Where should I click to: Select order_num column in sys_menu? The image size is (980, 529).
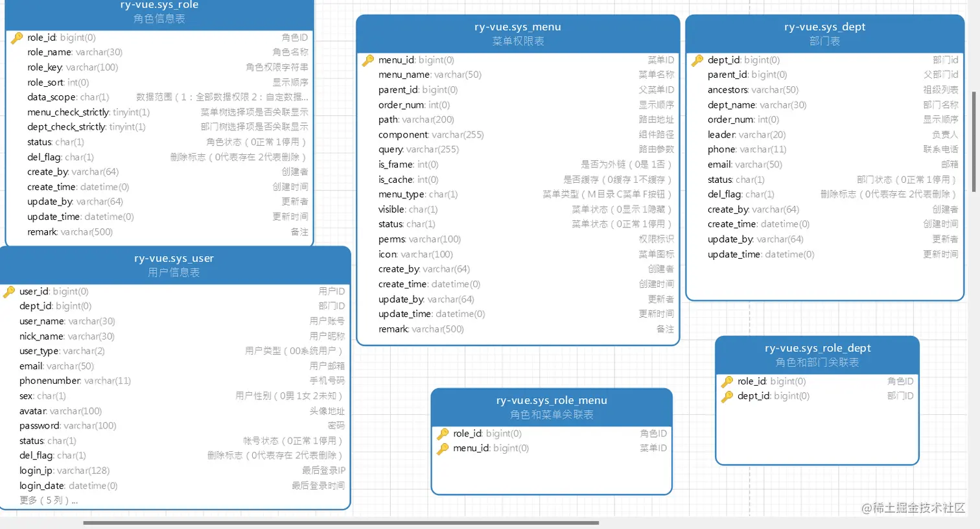click(x=518, y=105)
